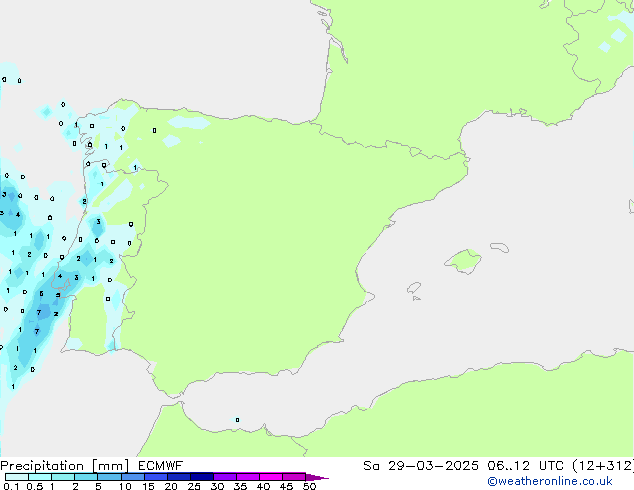
Task: Select the 5–10 mm legend swatch
Action: [109, 477]
